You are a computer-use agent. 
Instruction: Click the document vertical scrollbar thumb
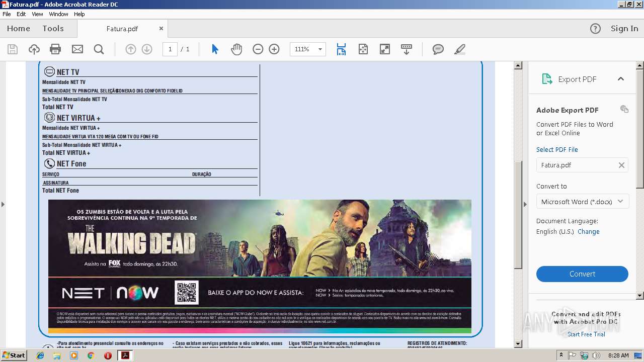click(518, 215)
